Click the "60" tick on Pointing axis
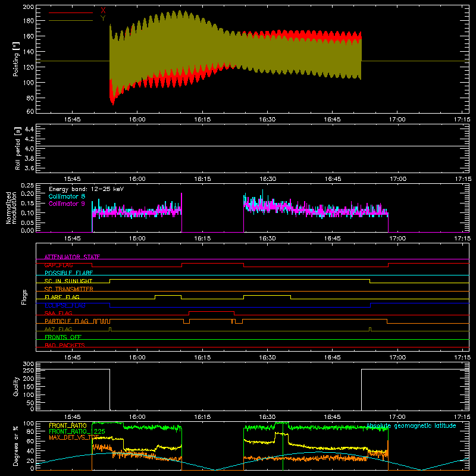Viewport: 476px width, 476px height. coord(30,111)
